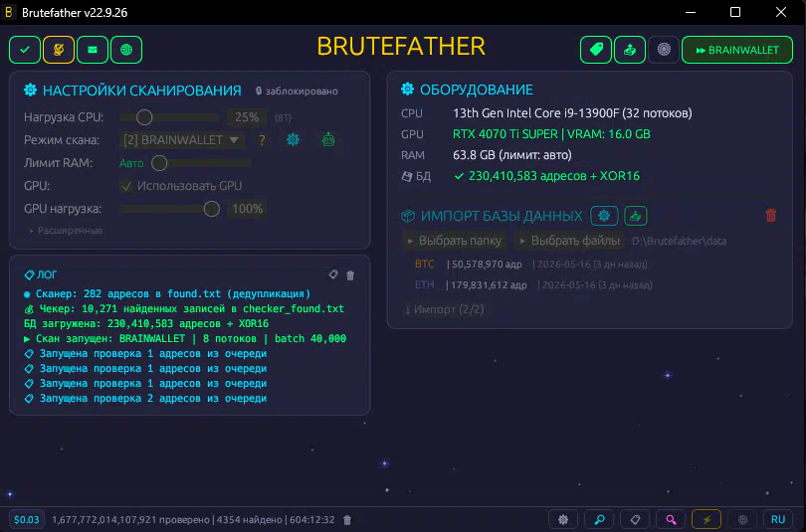The width and height of the screenshot is (806, 532).
Task: Adjust the RAM limit slider handle
Action: (159, 163)
